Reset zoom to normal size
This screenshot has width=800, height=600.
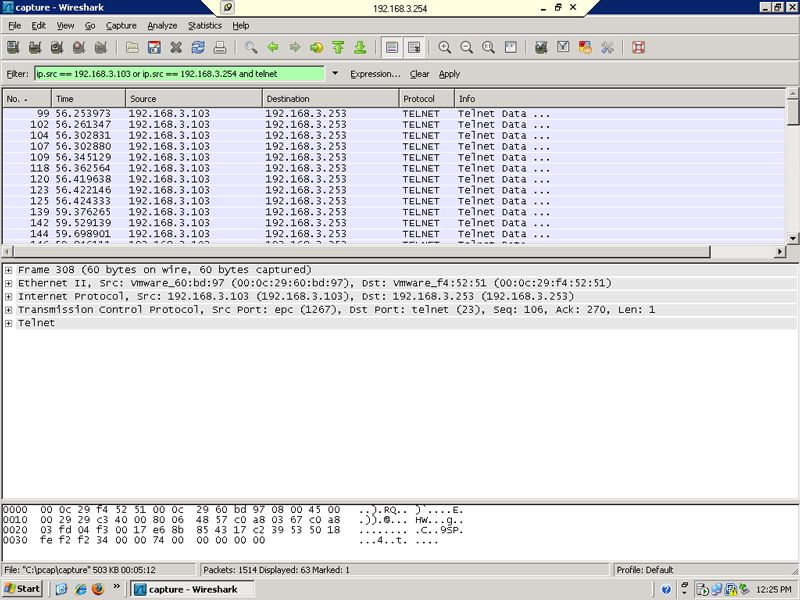coord(489,47)
